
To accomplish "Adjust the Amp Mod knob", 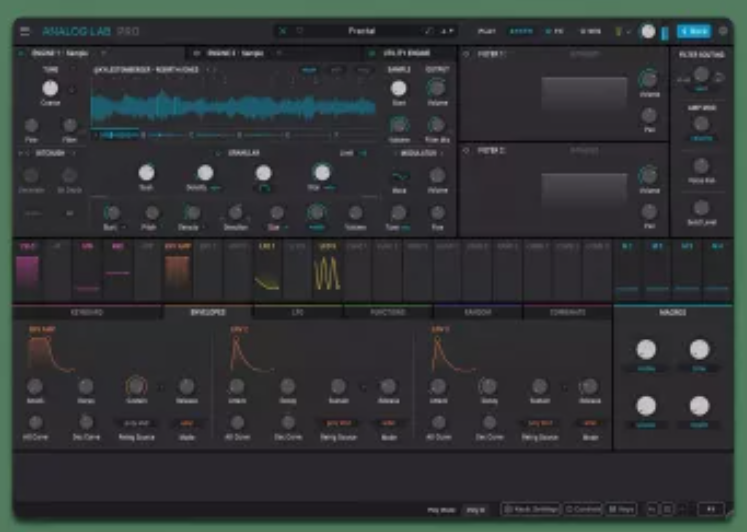I will click(x=701, y=124).
